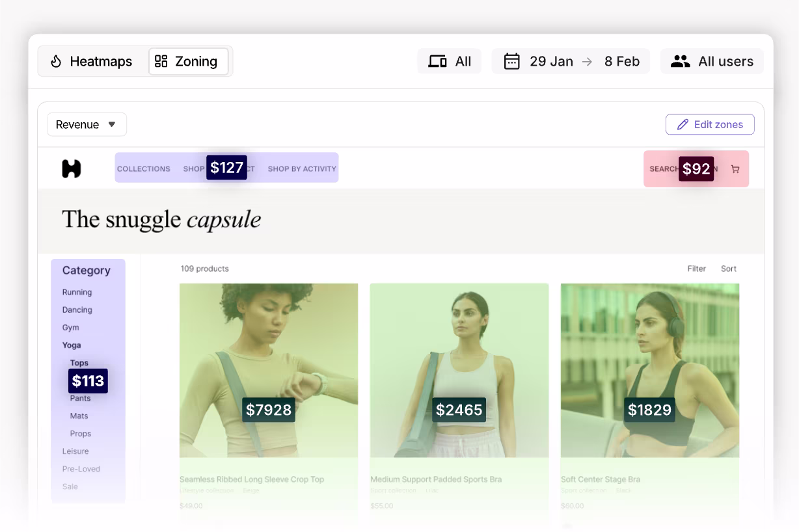
Task: Open the 29 Jan to 8 Feb date range
Action: point(571,61)
